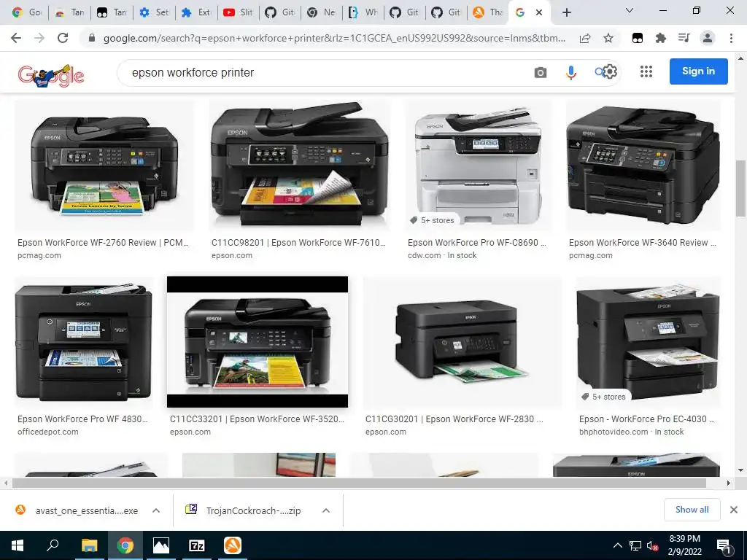747x560 pixels.
Task: Switch to the 'Wh' tab
Action: coord(363,12)
